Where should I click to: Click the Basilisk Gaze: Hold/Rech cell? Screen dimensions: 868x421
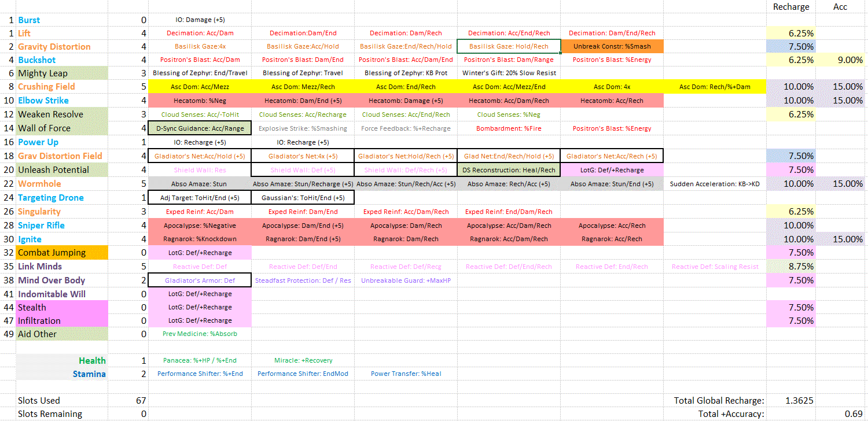click(x=508, y=46)
